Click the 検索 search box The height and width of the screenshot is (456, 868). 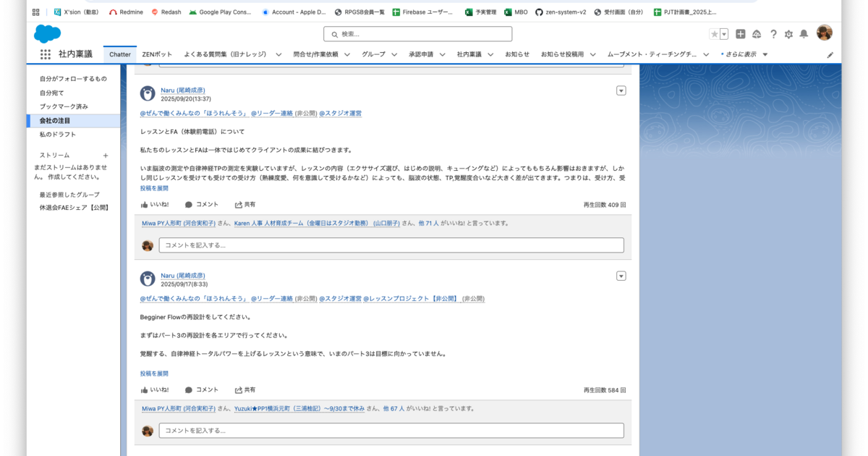pyautogui.click(x=418, y=34)
